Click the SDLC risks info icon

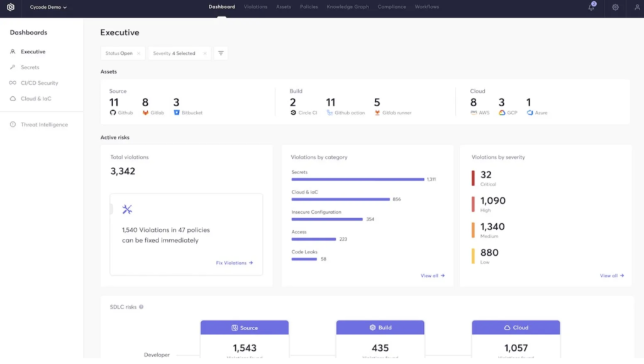pos(141,307)
